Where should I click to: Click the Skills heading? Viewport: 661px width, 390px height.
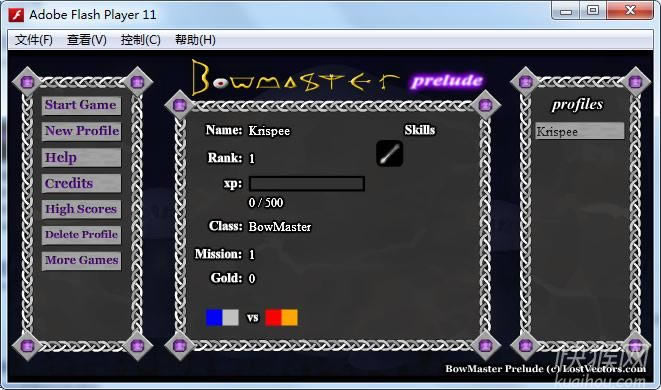pyautogui.click(x=419, y=130)
